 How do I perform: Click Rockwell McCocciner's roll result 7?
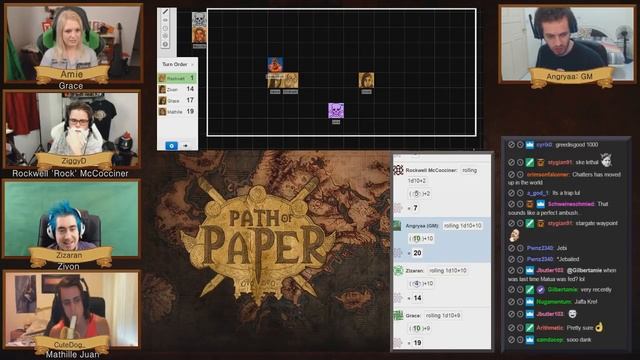click(415, 208)
